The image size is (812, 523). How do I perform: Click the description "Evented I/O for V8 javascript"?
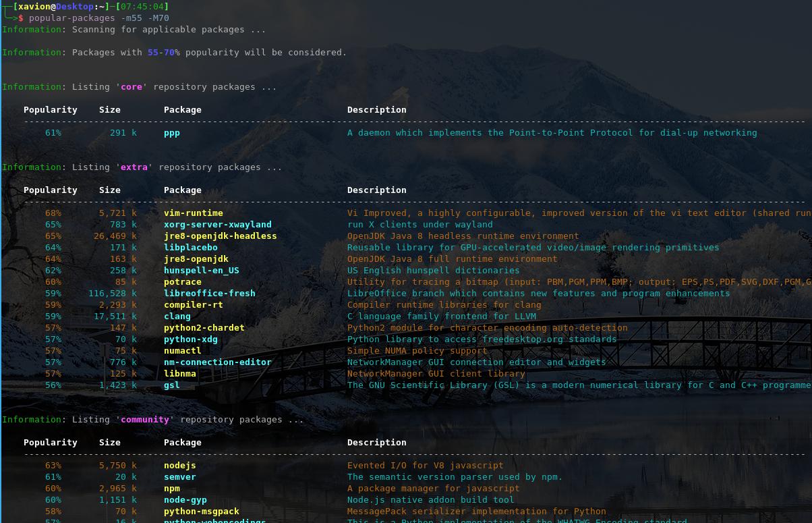click(x=426, y=466)
